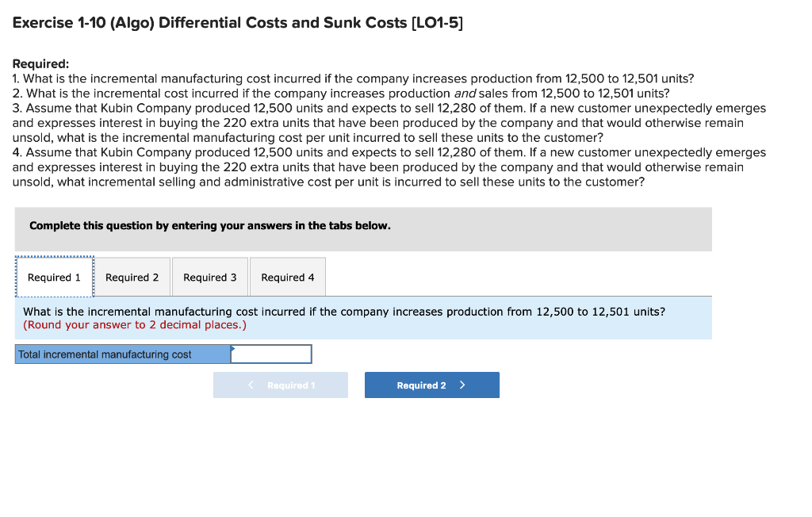Select the blue question prompt banner

click(363, 318)
